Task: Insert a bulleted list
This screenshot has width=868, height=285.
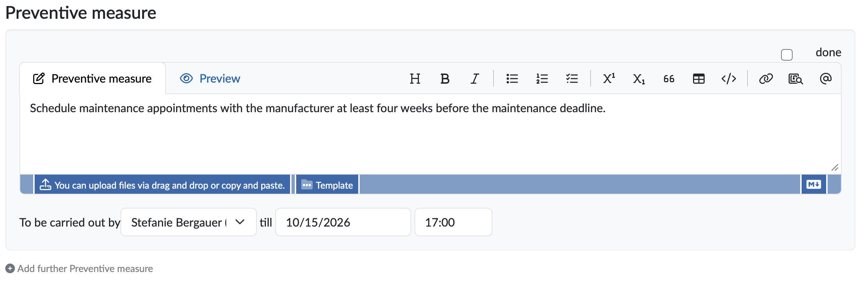Action: pos(512,79)
